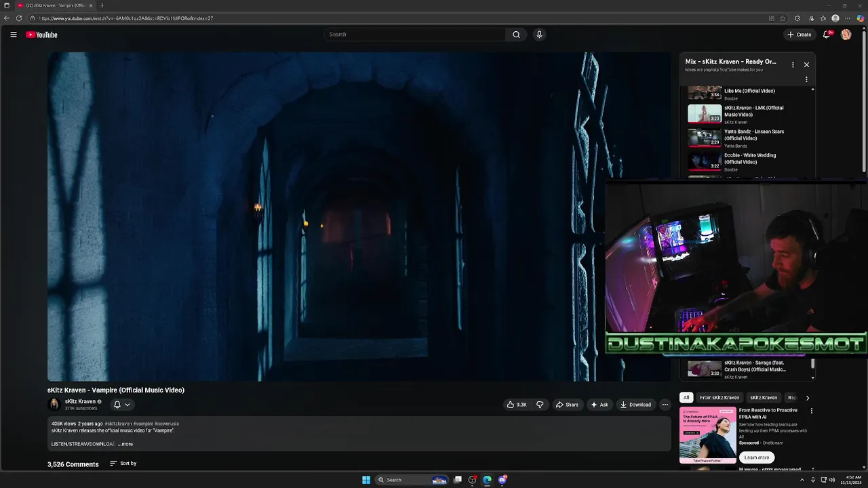Select the From sKitz Kraven chip
Image resolution: width=868 pixels, height=488 pixels.
pyautogui.click(x=719, y=398)
